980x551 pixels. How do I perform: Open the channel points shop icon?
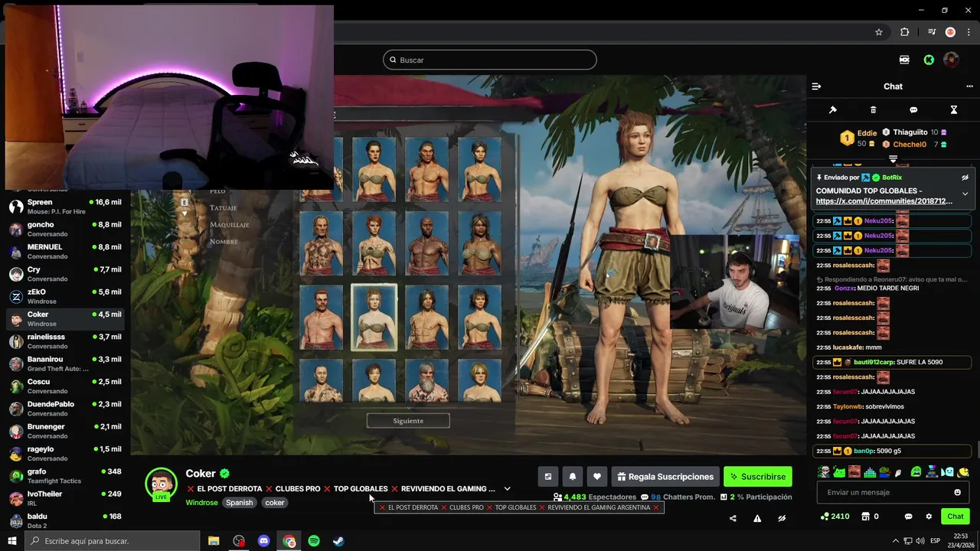pos(865,517)
